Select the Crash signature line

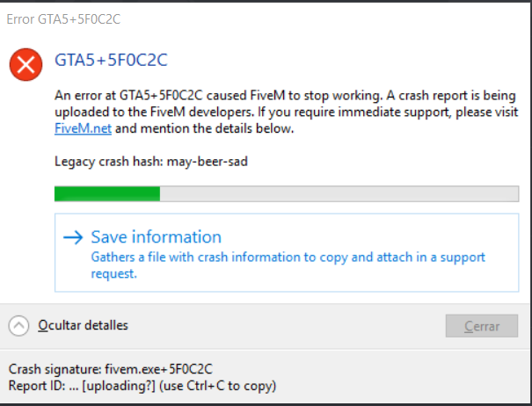pos(110,369)
